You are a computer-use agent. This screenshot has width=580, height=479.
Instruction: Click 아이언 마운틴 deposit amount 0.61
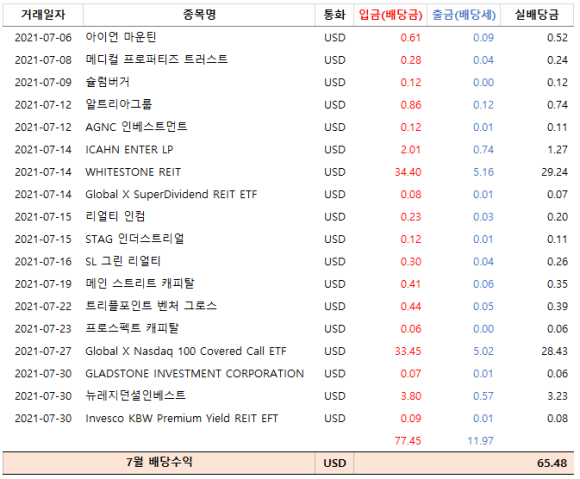411,38
